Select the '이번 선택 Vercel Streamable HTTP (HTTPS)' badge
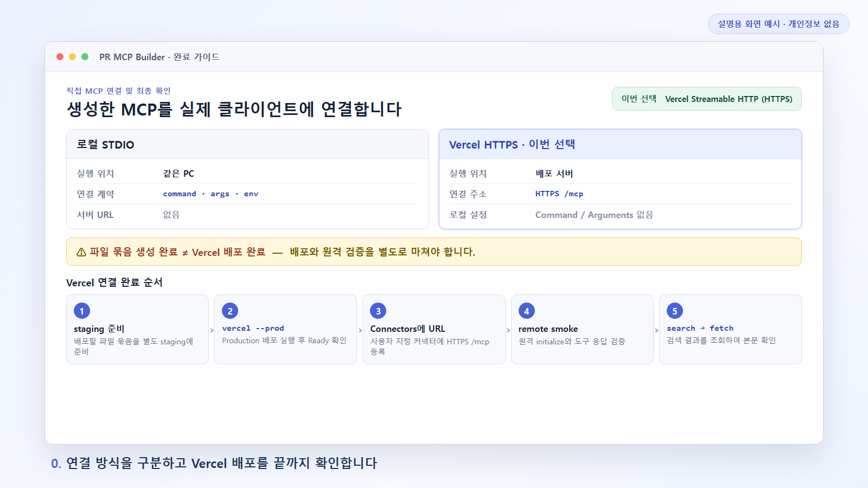Image resolution: width=868 pixels, height=488 pixels. pos(706,99)
